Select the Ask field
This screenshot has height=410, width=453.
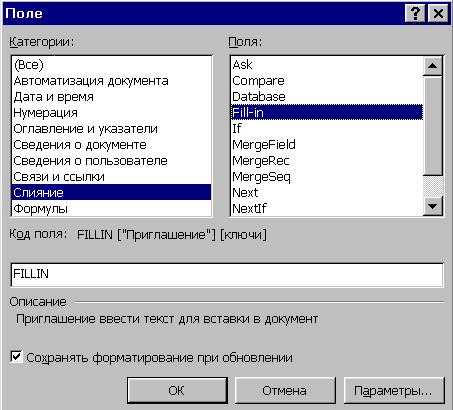327,65
